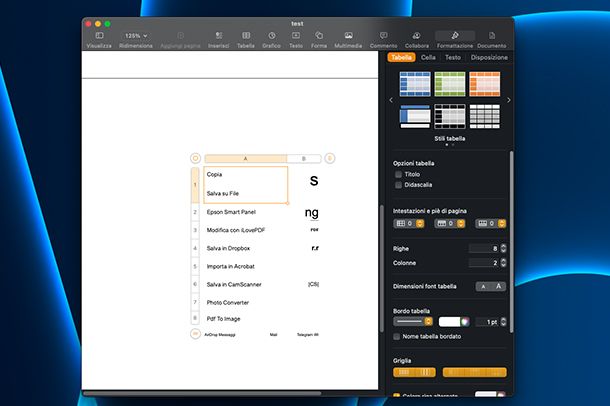Select the gray black-bordered table style
This screenshot has height=406, width=610.
(x=450, y=116)
